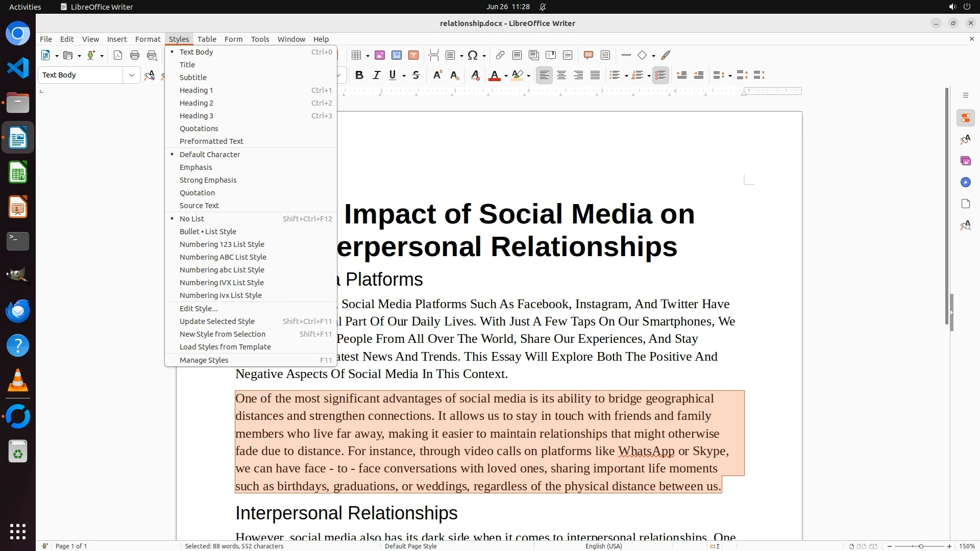Select the Numbering 123 List Style entry

222,244
